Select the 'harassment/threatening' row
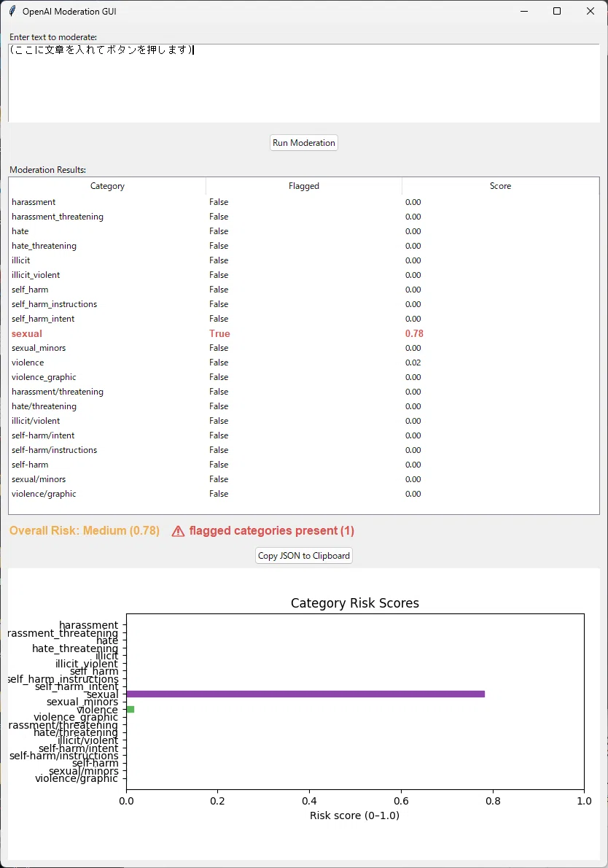This screenshot has height=868, width=608. 304,392
